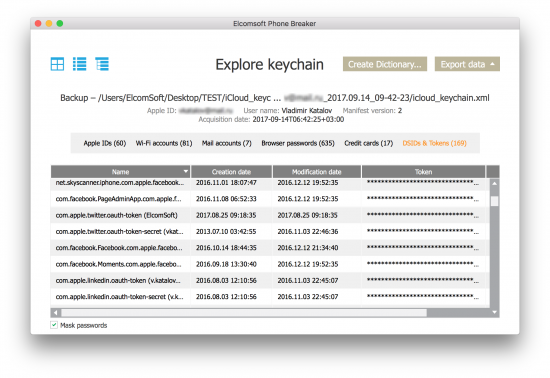This screenshot has height=378, width=550.
Task: Open the Apple IDs (60) tab
Action: 105,143
